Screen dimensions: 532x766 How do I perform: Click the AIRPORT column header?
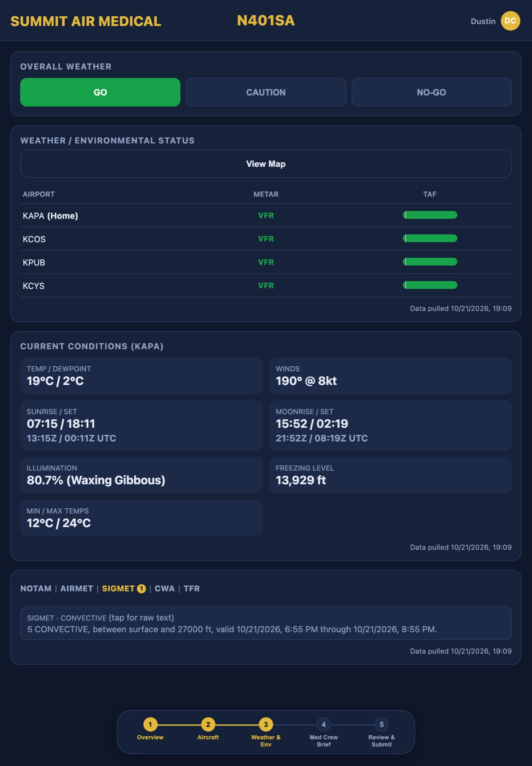point(39,194)
